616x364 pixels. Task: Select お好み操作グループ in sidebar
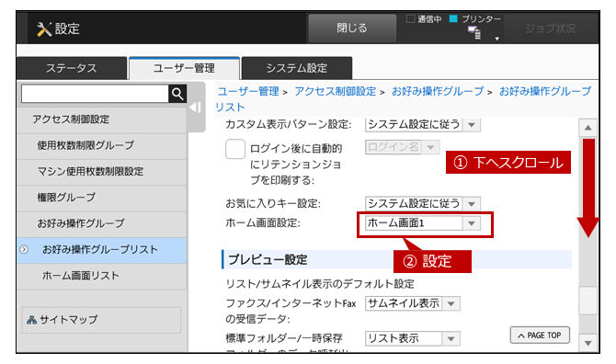pos(102,223)
